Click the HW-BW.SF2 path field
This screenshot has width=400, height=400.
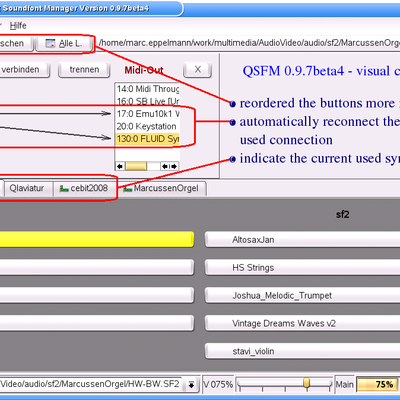click(91, 384)
